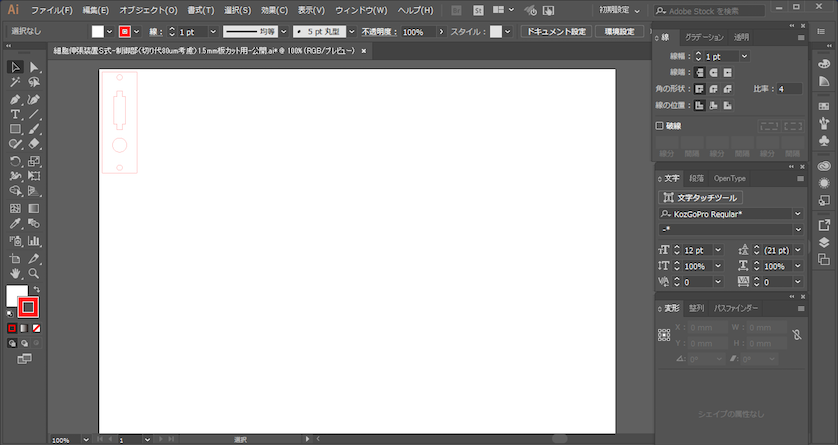Open the 効果(C) menu
The height and width of the screenshot is (445, 838).
point(275,10)
